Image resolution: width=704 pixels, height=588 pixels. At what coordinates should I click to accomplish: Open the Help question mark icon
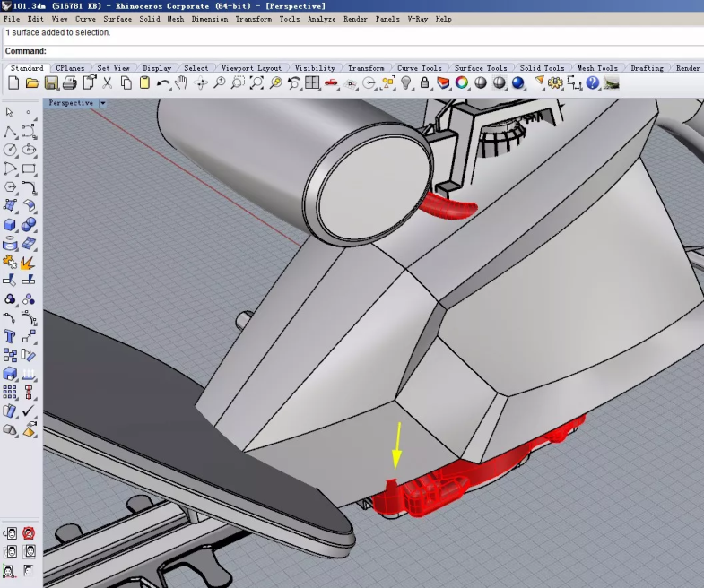[x=592, y=83]
